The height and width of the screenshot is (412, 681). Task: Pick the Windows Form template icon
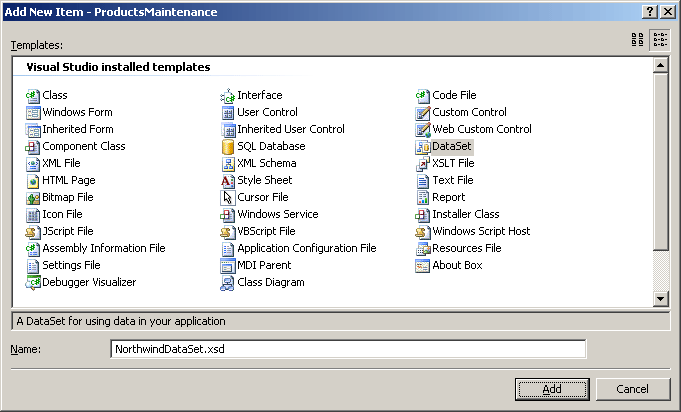33,112
